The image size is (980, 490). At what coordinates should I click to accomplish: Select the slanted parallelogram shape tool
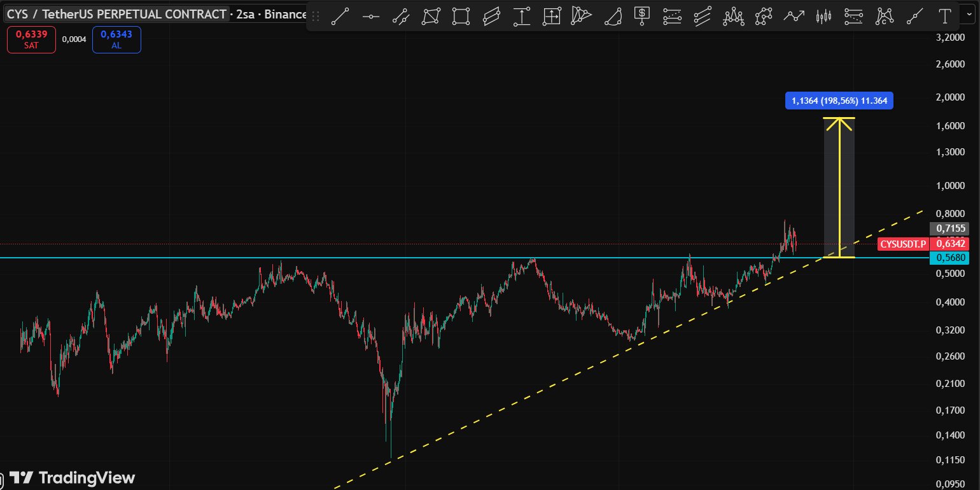tap(492, 16)
